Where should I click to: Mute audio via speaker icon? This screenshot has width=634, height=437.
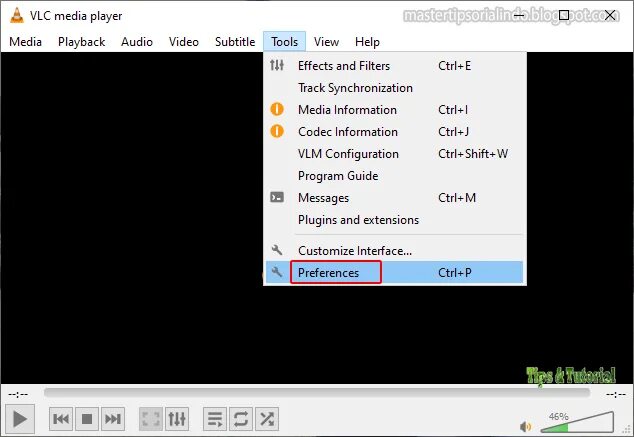pos(525,426)
